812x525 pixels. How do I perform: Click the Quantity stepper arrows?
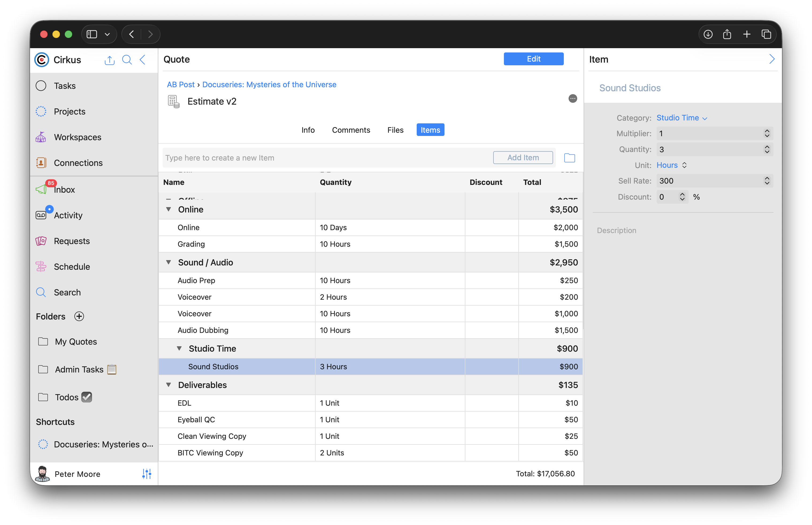coord(767,149)
